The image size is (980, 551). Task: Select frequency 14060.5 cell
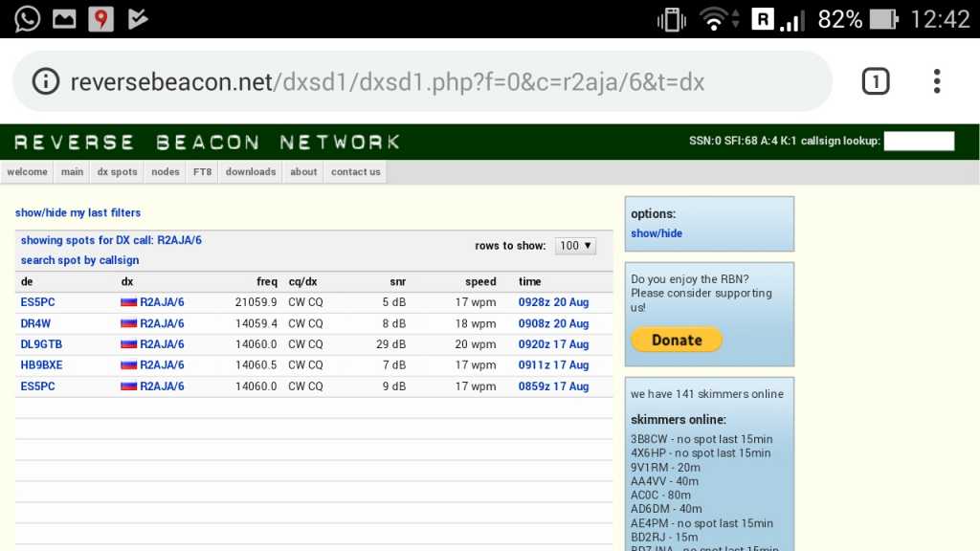(x=256, y=364)
